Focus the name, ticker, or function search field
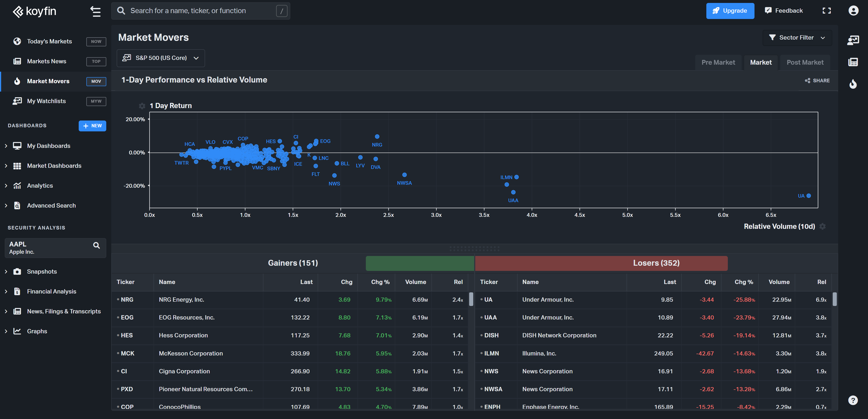 coord(201,11)
